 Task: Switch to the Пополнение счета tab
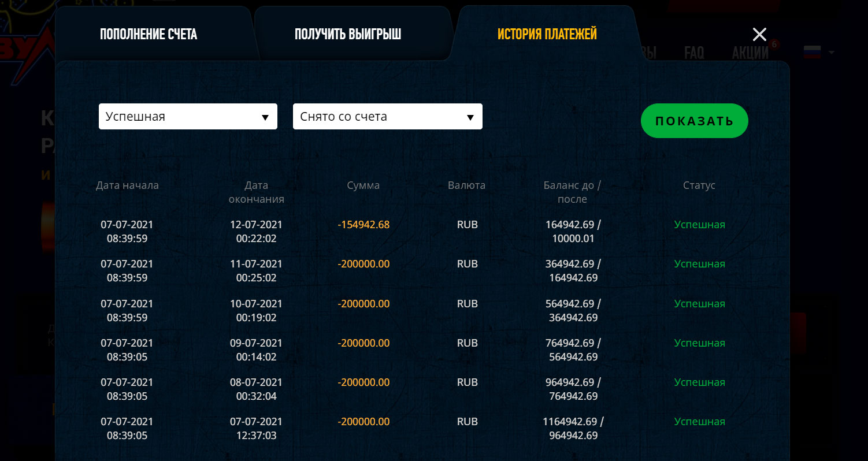click(x=149, y=34)
